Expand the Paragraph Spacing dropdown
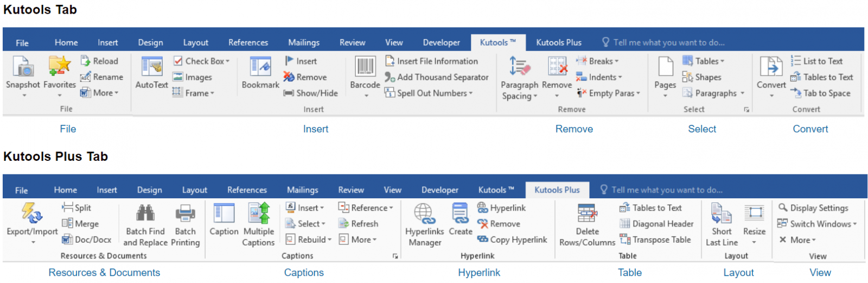Image resolution: width=868 pixels, height=283 pixels. pyautogui.click(x=535, y=96)
